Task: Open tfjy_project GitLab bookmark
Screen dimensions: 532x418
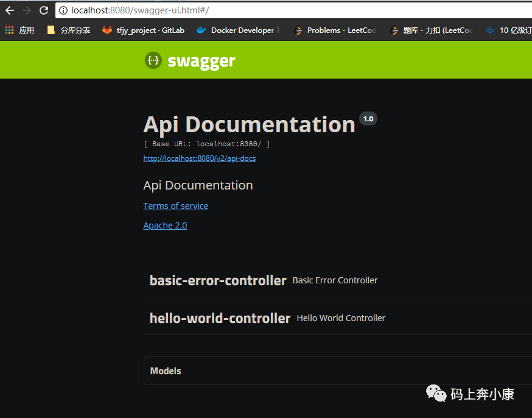Action: coord(144,30)
